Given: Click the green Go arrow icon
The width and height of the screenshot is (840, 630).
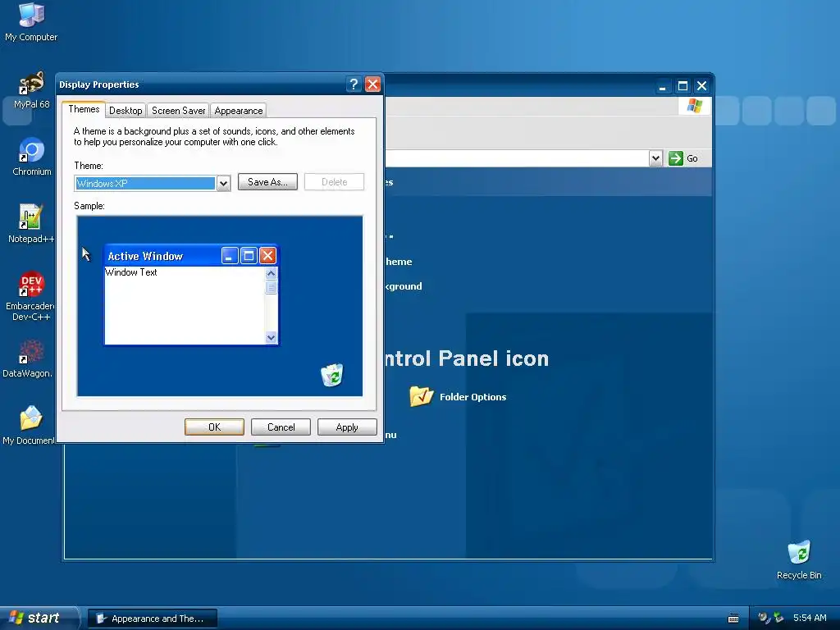Looking at the screenshot, I should point(676,158).
